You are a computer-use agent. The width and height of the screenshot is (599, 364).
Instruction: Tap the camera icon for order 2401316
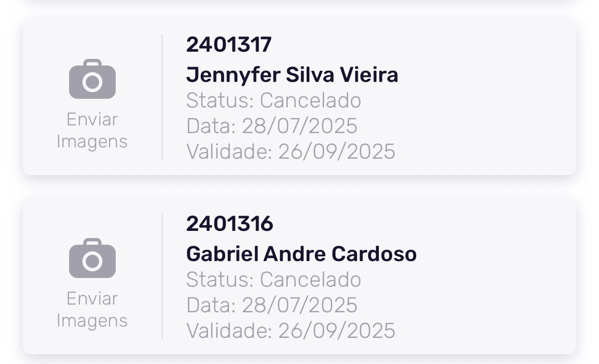(x=92, y=259)
